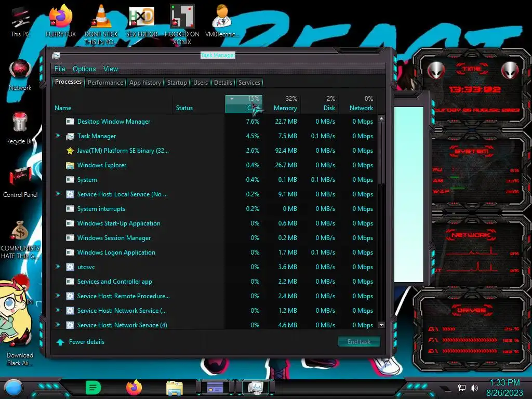Click the network tray icon
This screenshot has width=532, height=399.
[x=461, y=388]
